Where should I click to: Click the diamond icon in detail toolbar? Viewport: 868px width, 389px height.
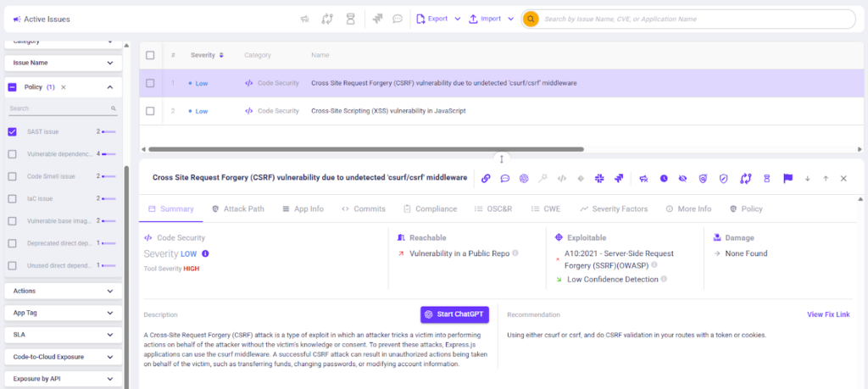(581, 178)
